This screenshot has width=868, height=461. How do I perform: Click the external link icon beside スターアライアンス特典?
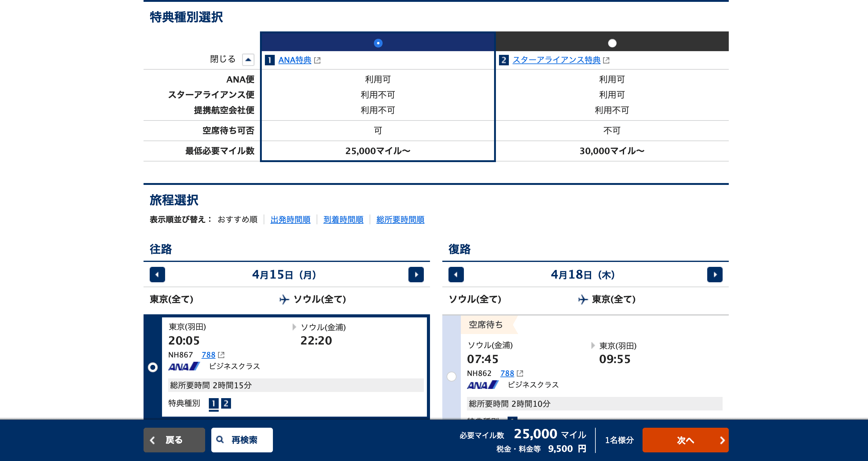point(607,60)
